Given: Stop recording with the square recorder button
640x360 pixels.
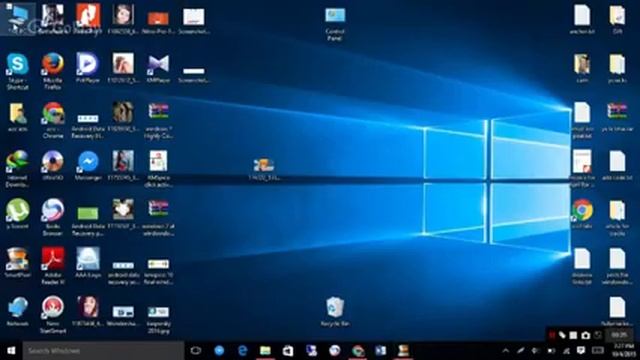Looking at the screenshot, I should (573, 335).
